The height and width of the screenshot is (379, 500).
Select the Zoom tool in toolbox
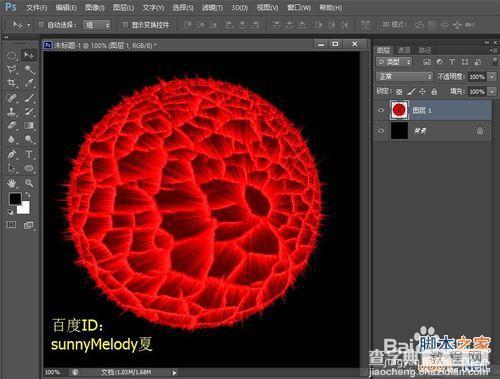click(29, 183)
